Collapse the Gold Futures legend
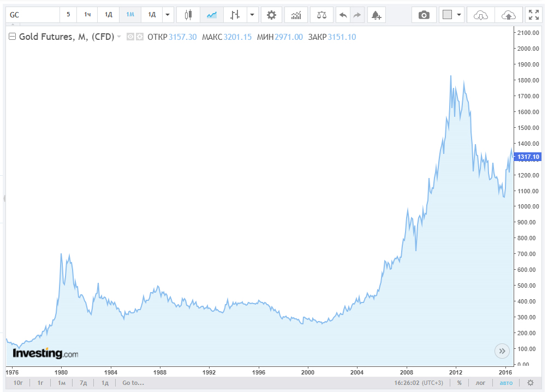This screenshot has width=548, height=392. (x=12, y=37)
